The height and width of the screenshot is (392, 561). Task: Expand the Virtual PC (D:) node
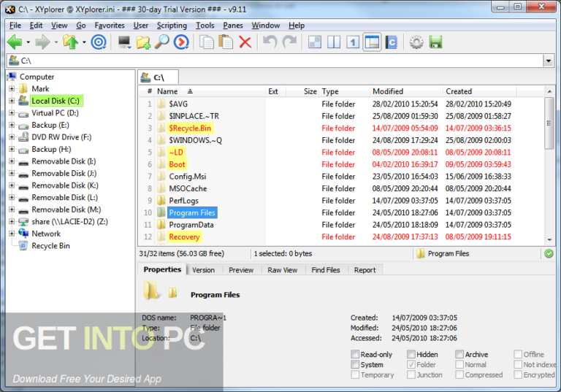click(x=12, y=112)
